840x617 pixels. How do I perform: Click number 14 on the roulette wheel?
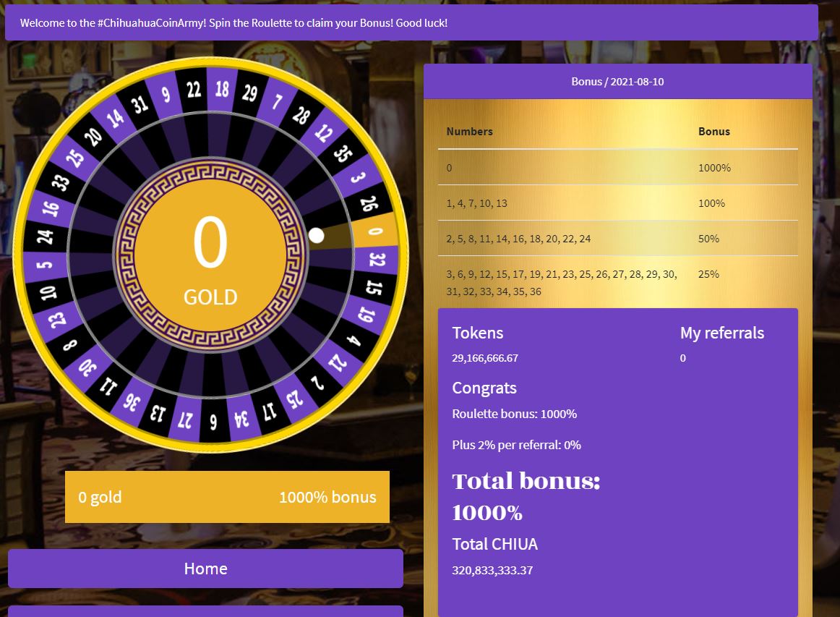(x=115, y=119)
